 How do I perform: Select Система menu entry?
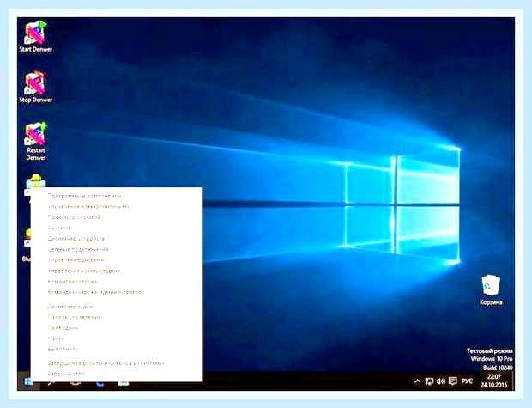tap(117, 228)
